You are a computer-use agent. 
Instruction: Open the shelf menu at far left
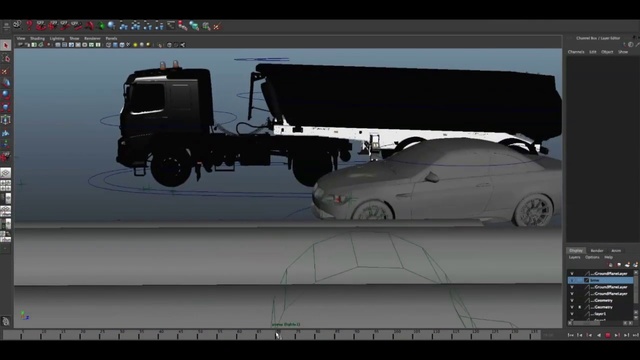6,26
